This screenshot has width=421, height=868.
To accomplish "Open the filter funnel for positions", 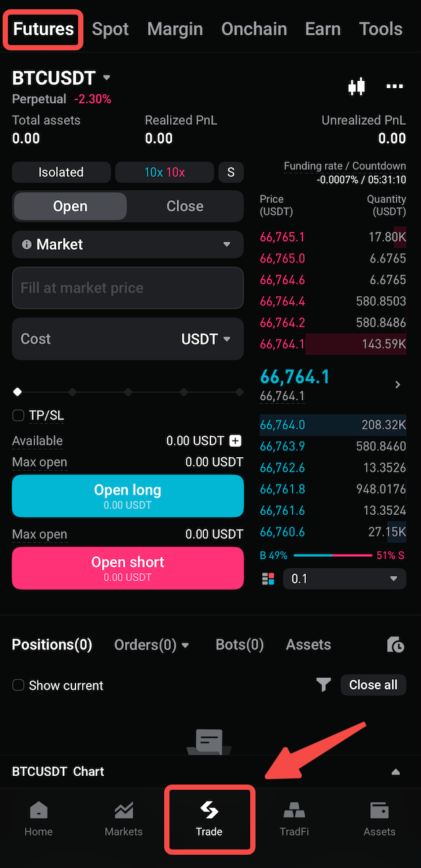I will [x=323, y=685].
